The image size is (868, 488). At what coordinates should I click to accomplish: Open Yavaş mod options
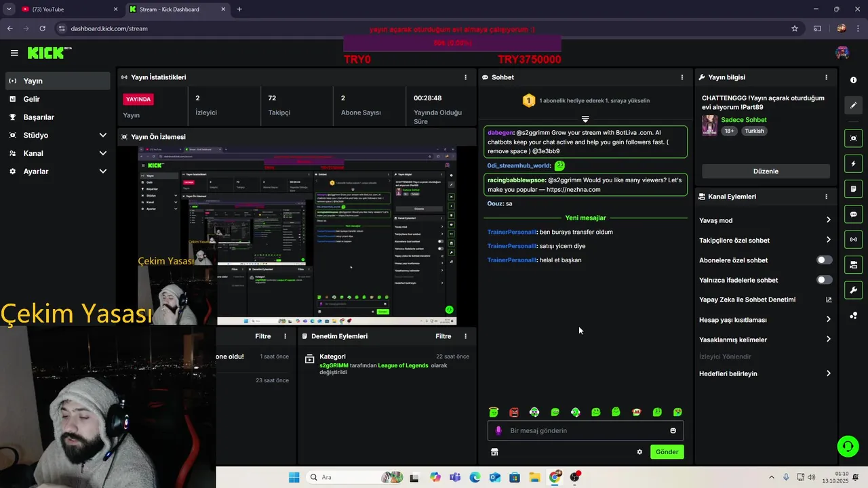click(x=766, y=220)
